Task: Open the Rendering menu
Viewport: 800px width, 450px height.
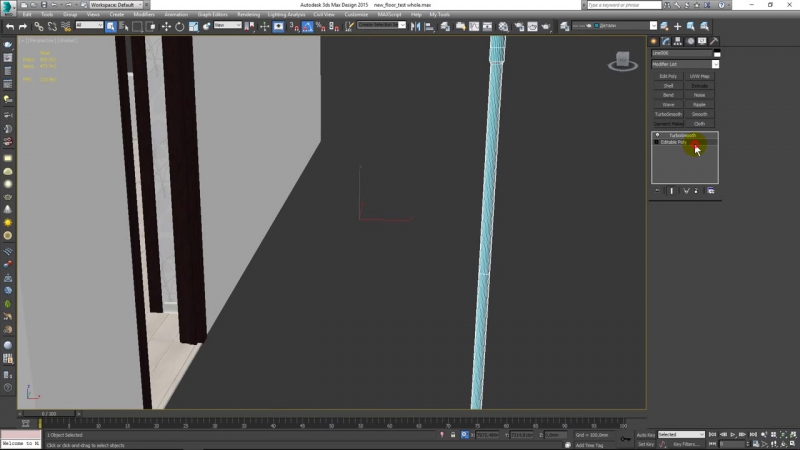Action: click(248, 15)
